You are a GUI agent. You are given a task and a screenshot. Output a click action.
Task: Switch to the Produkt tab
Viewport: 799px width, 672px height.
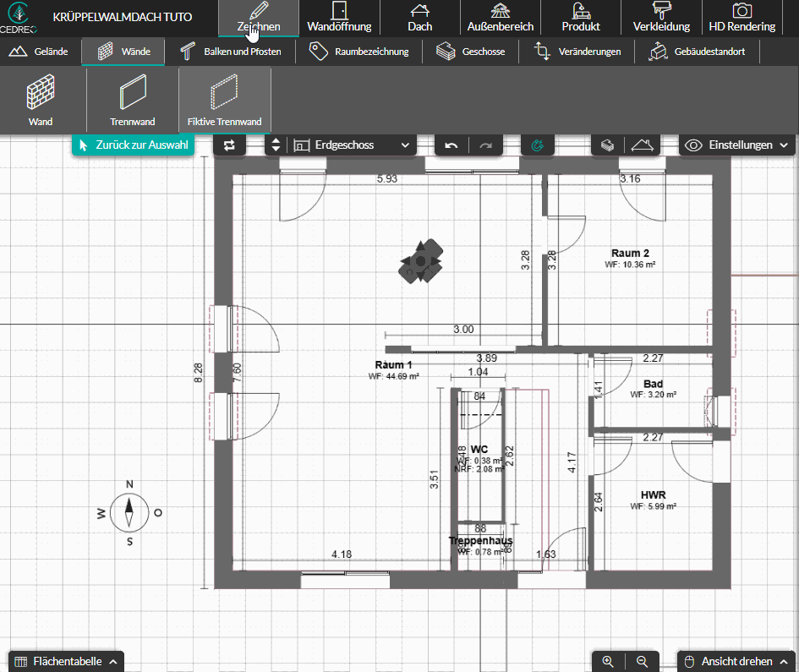(581, 19)
